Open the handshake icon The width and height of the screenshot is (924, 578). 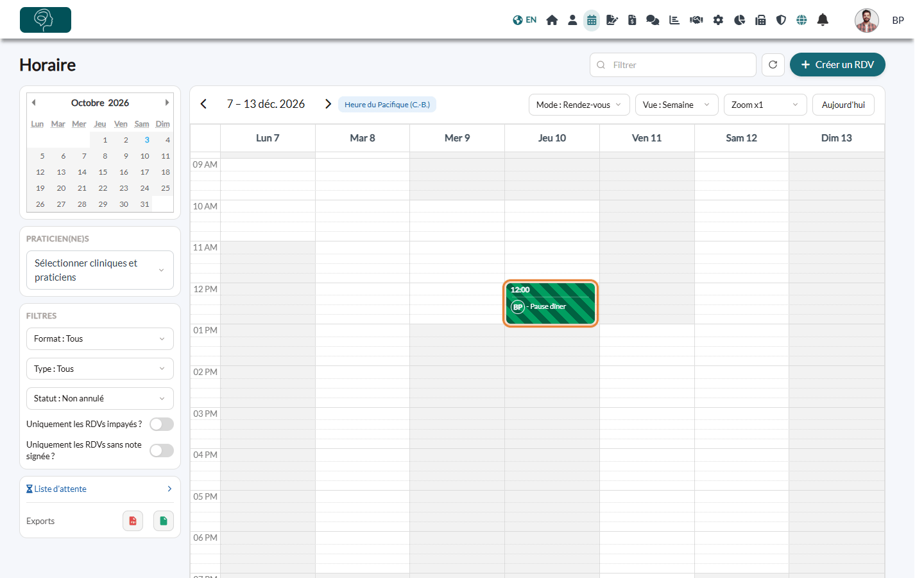pos(696,20)
